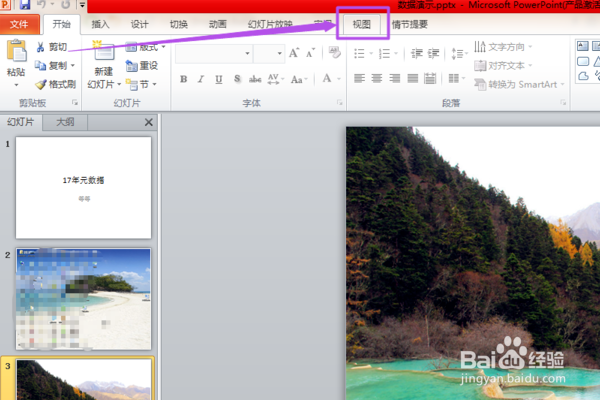Select slide 1 thumbnail titled 17年元数据

coord(83,188)
